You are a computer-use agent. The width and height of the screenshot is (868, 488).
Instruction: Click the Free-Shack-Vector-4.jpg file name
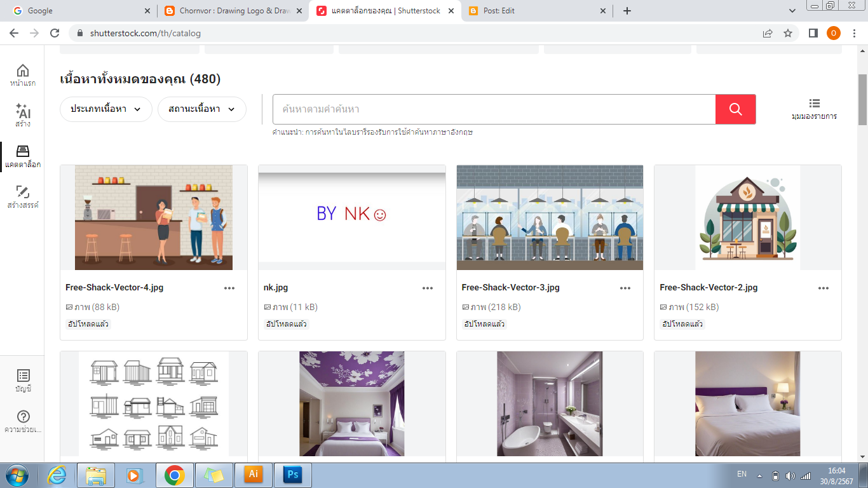click(114, 288)
